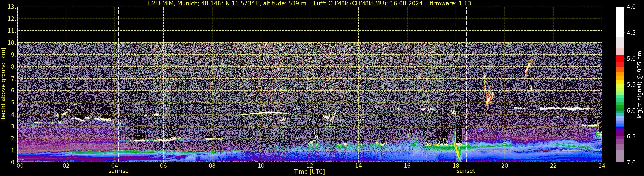Select the 'sunrise' label below the time axis

[x=119, y=171]
